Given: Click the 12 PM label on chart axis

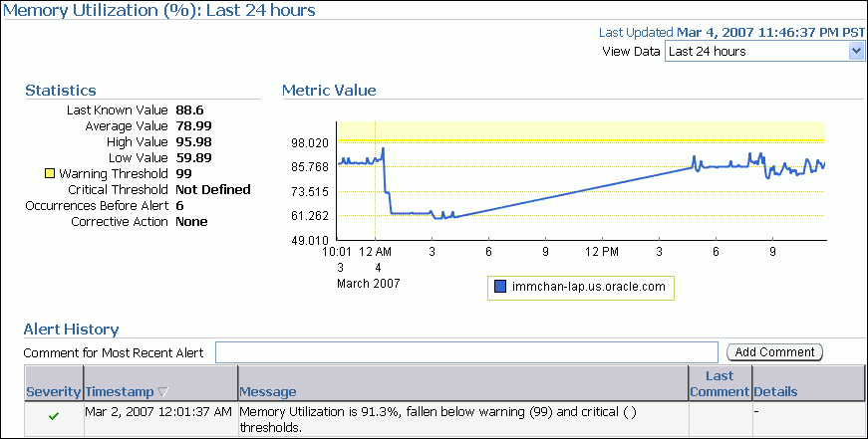Looking at the screenshot, I should [x=602, y=253].
